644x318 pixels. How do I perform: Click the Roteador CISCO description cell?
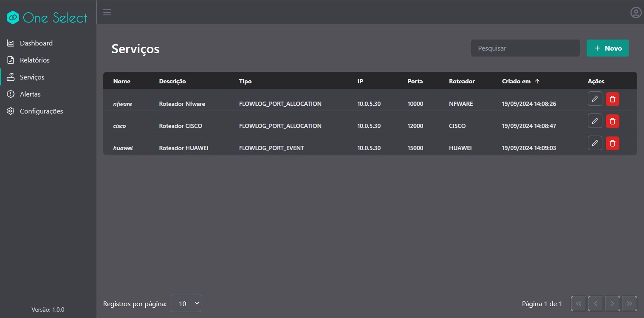tap(181, 126)
